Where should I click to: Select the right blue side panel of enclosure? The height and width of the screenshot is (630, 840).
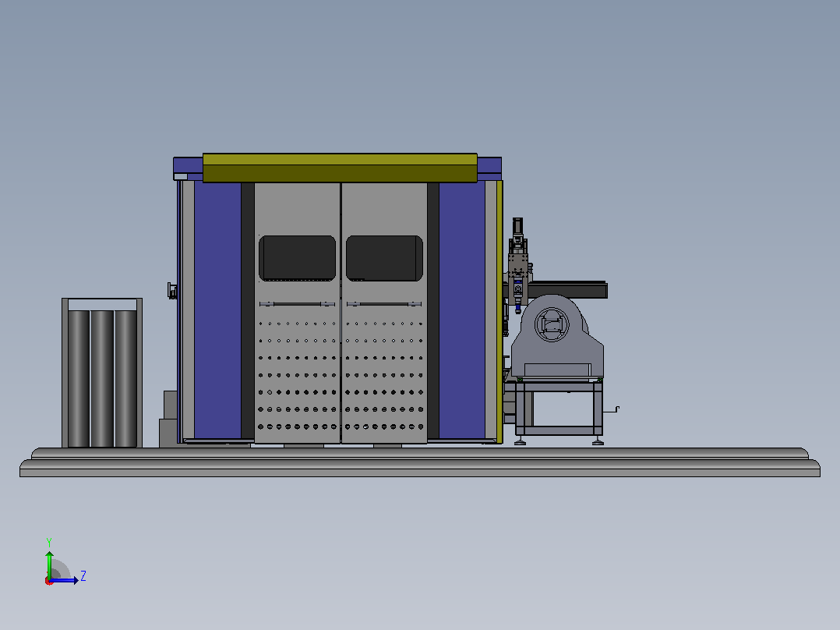click(x=462, y=310)
